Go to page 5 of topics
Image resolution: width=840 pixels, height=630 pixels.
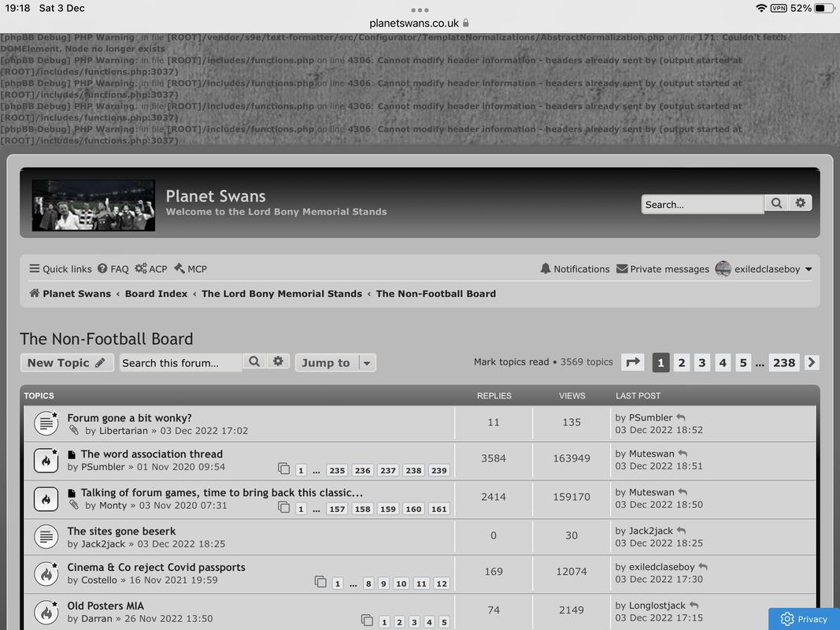(743, 363)
